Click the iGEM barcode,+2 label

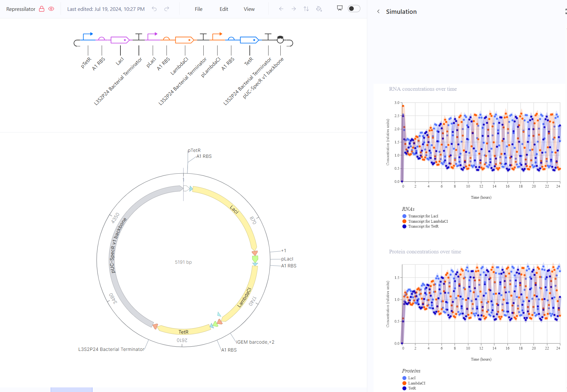255,342
